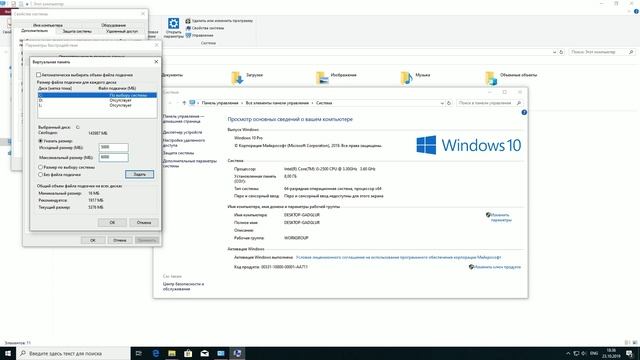The width and height of the screenshot is (640, 360).
Task: Cancel the Virtual Memory dialog via 'Отмена'
Action: 144,222
